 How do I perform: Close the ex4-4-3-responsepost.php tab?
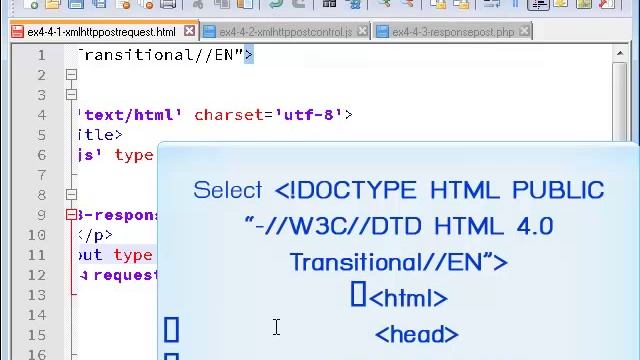coord(524,31)
